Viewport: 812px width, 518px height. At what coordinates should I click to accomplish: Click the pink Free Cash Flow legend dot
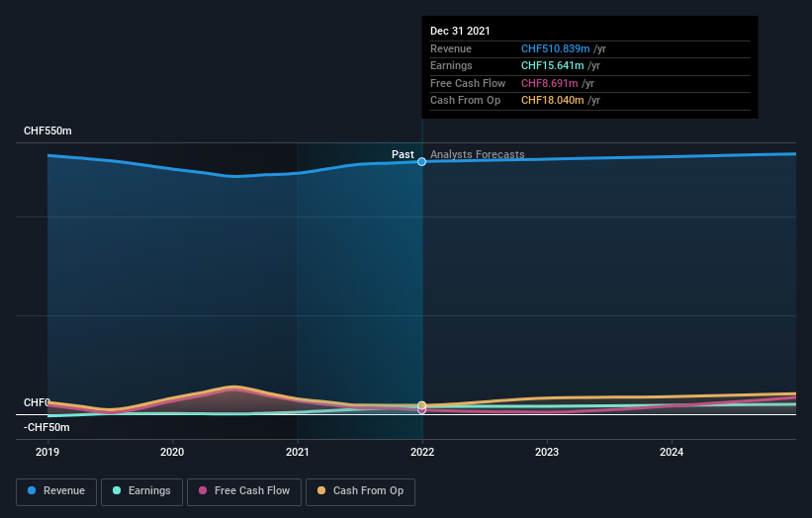(203, 490)
